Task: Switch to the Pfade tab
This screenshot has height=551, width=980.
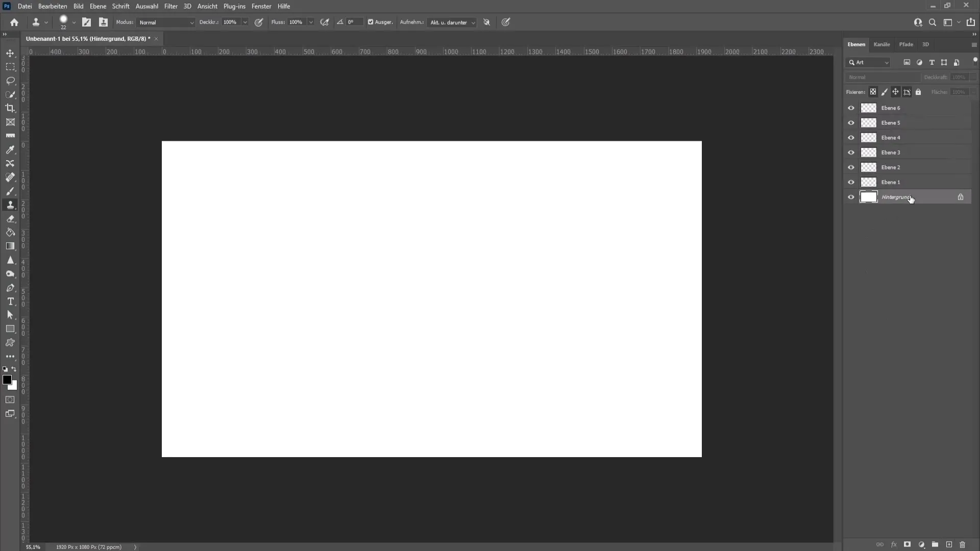Action: (x=906, y=44)
